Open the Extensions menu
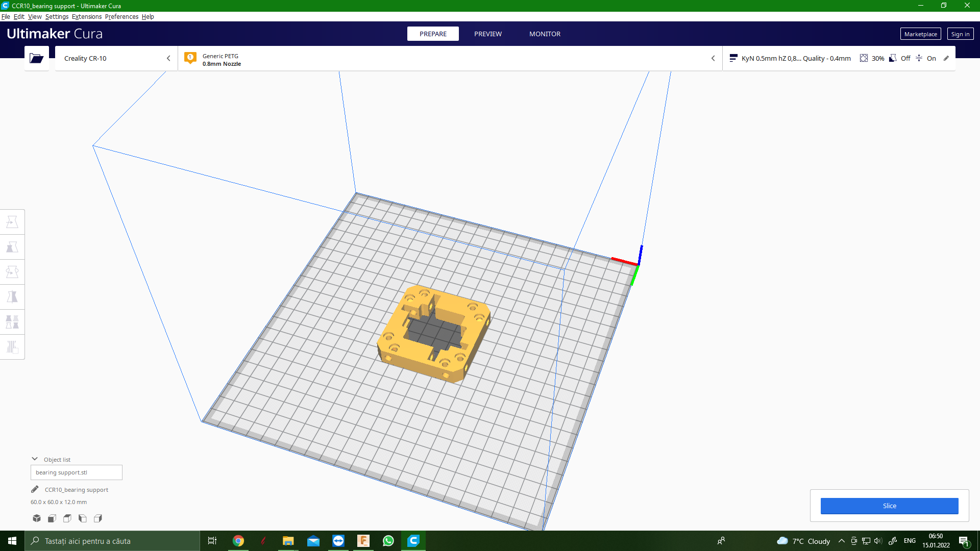 pos(87,16)
